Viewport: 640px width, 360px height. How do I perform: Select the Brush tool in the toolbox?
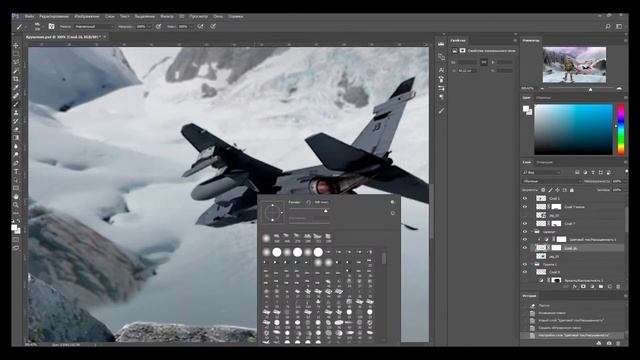click(16, 104)
